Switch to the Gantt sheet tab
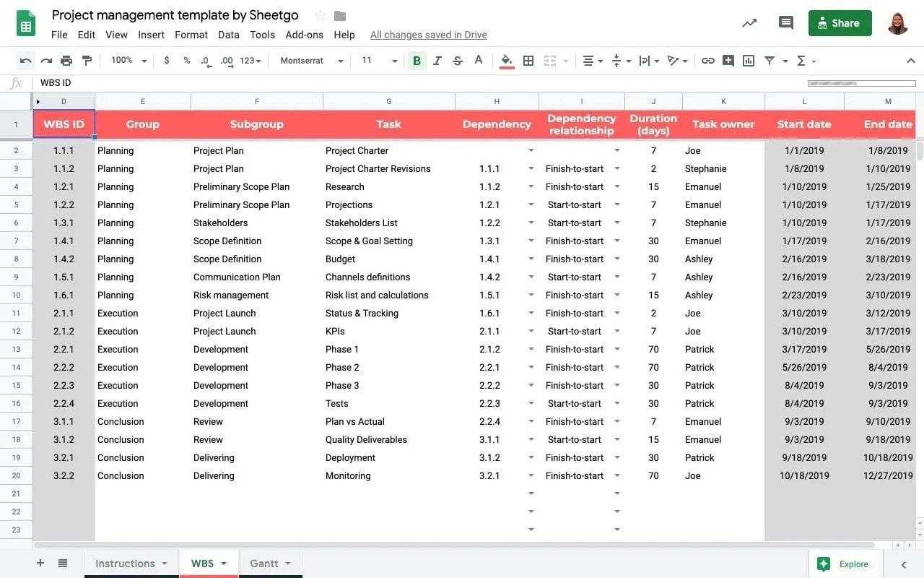The width and height of the screenshot is (924, 578). click(x=265, y=563)
